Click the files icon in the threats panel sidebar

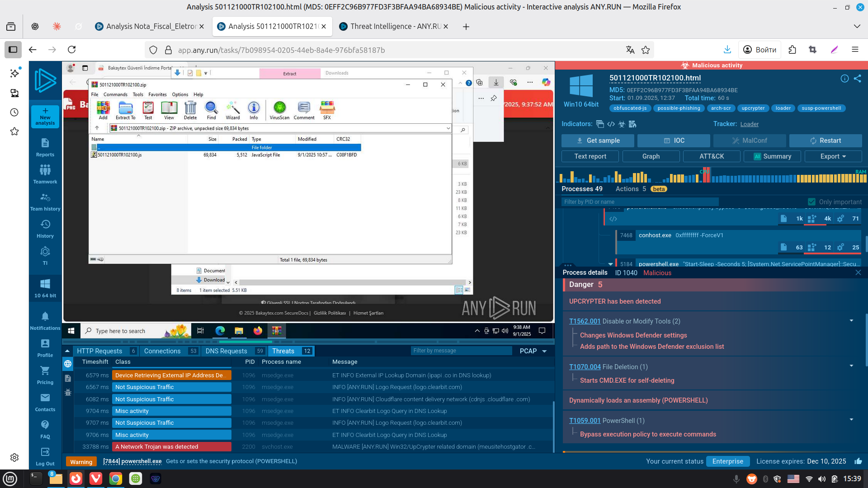68,378
